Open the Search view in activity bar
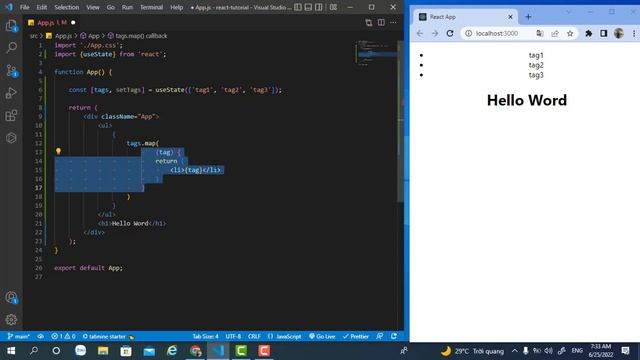Viewport: 640px width, 360px height. 11,48
